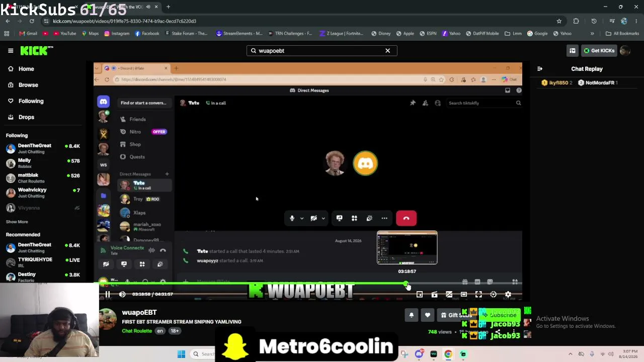
Task: Click the screen share icon in Discord call controls
Action: coord(340,218)
